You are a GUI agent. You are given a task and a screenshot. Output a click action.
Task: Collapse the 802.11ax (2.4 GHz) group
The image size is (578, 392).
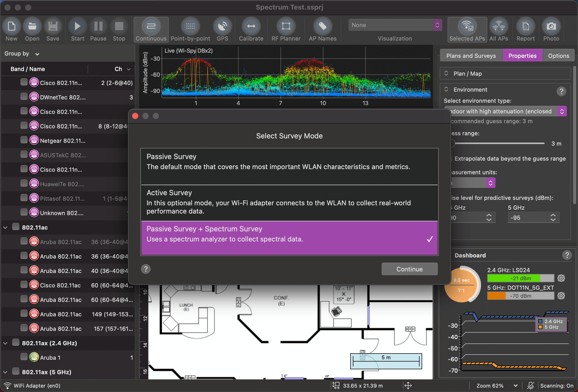5,343
